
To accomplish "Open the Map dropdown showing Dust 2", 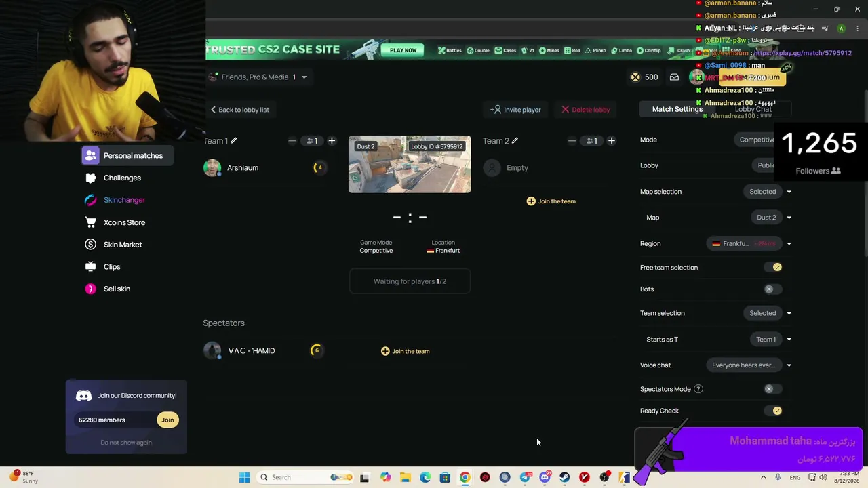I will click(772, 218).
